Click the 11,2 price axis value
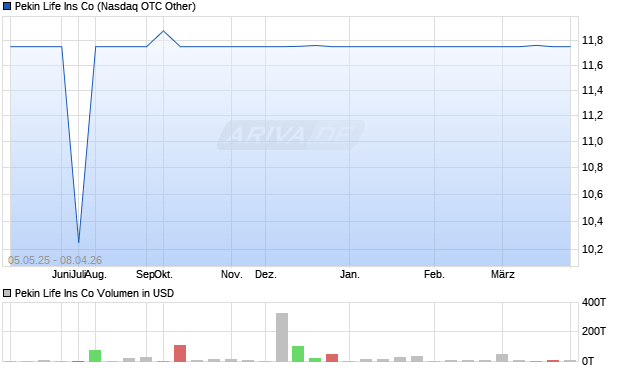 [592, 115]
